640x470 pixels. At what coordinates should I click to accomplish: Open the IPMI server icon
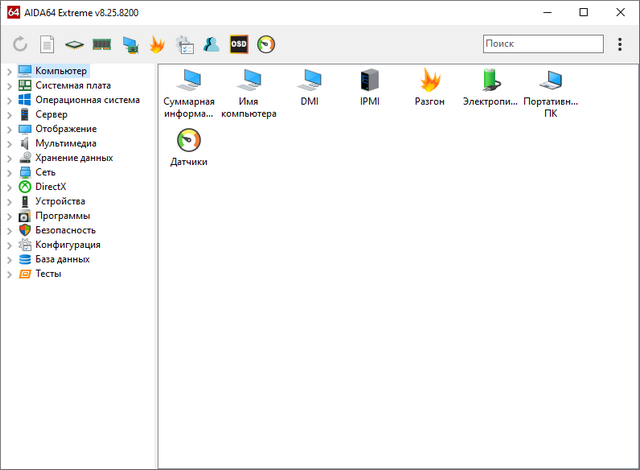pyautogui.click(x=370, y=88)
